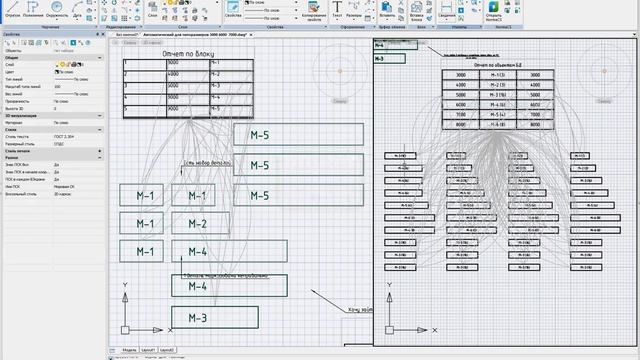Open the Сведения dropdown arrow
Image resolution: width=640 pixels, height=360 pixels.
tap(447, 19)
